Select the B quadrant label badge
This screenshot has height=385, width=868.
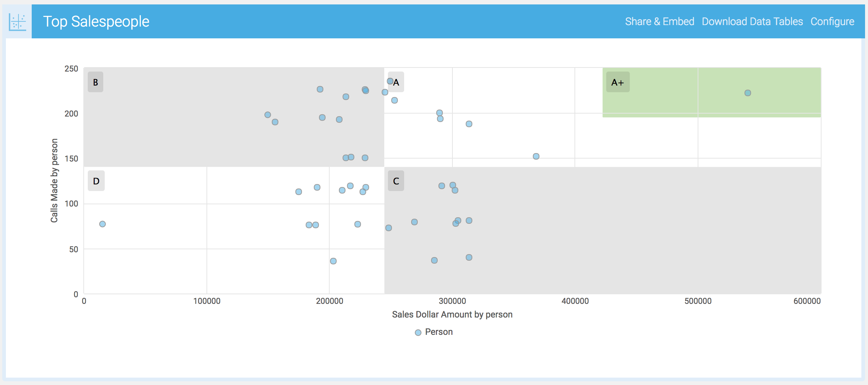96,82
